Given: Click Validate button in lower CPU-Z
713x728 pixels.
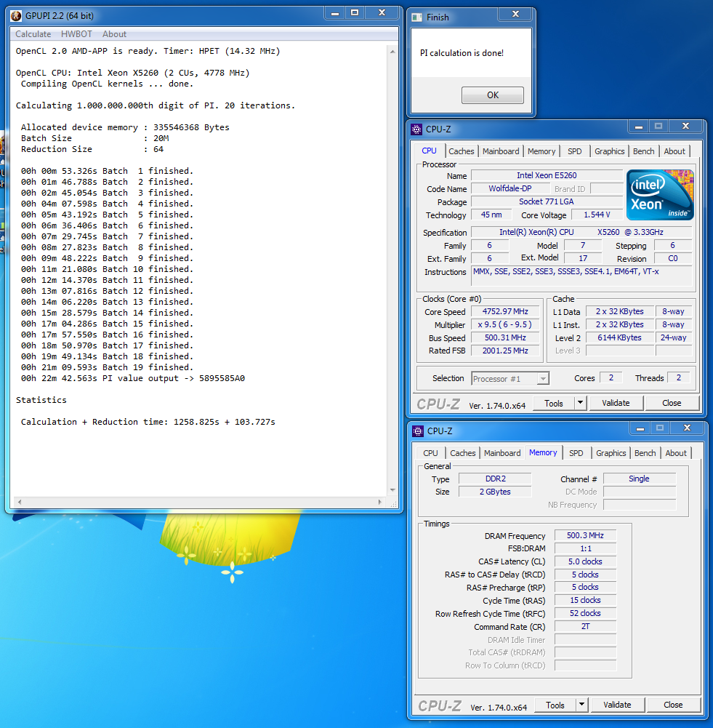Looking at the screenshot, I should click(x=618, y=705).
